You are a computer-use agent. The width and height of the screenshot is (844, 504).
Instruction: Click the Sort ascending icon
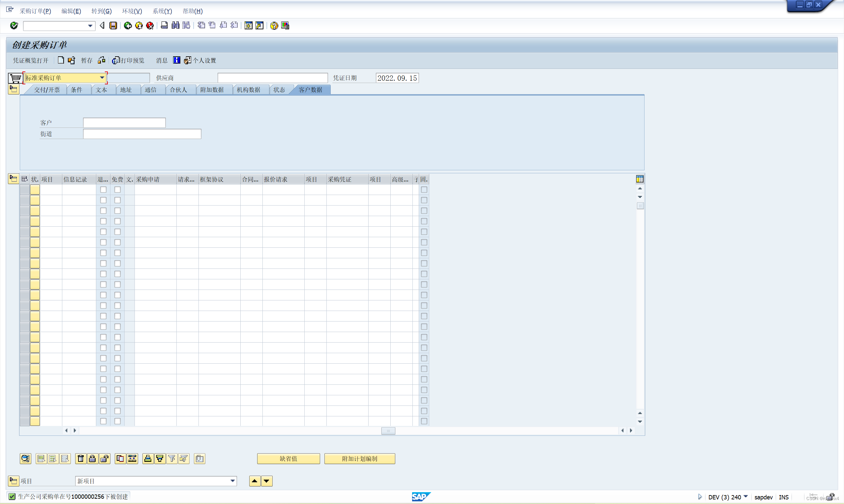click(x=148, y=459)
